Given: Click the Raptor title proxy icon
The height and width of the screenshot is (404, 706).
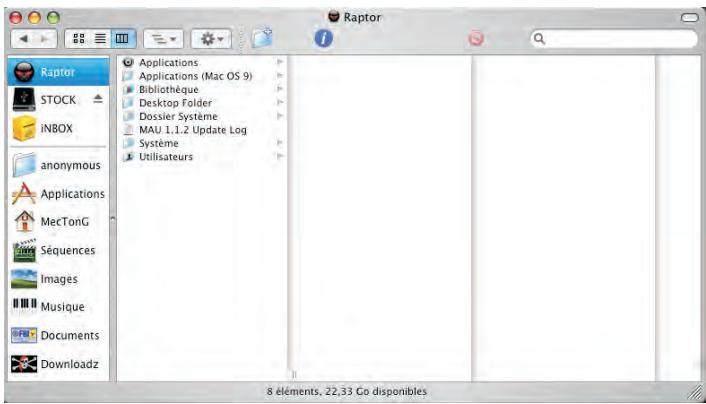Looking at the screenshot, I should (334, 17).
